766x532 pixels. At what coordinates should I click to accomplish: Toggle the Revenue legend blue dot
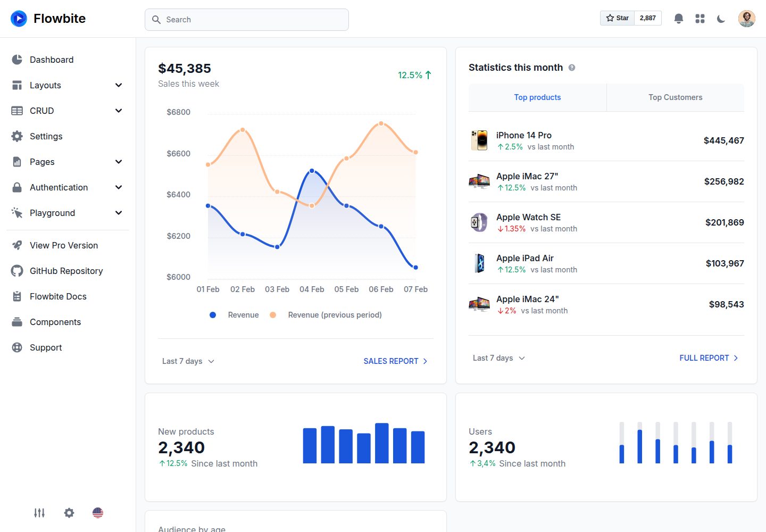pyautogui.click(x=213, y=315)
